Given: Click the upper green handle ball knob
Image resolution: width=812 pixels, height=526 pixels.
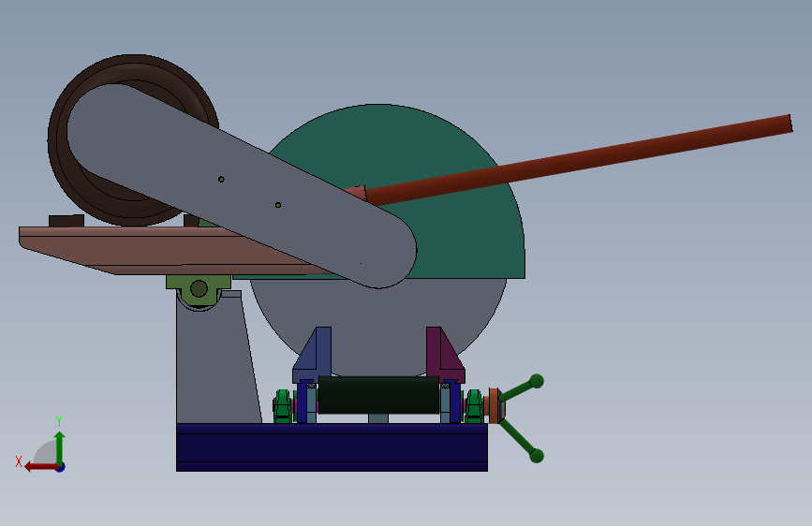Looking at the screenshot, I should pos(537,381).
